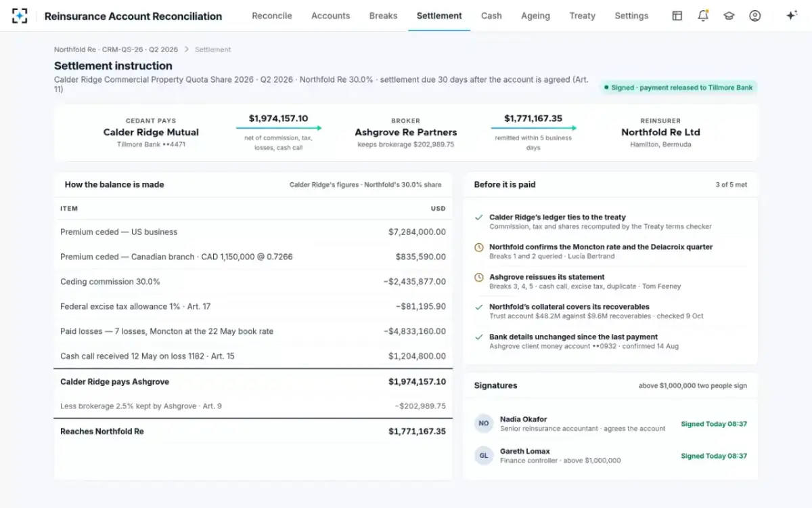Click clock icon for Northfold confirms Moncton rate
The width and height of the screenshot is (812, 508).
[x=479, y=247]
